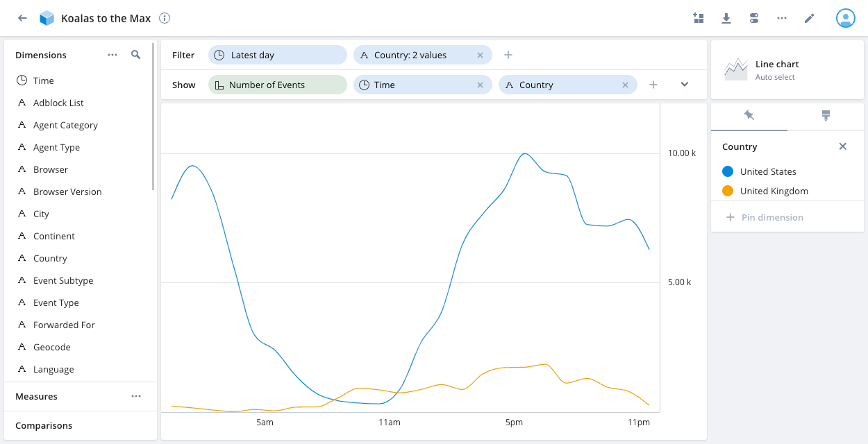The width and height of the screenshot is (868, 444).
Task: Open the Koalas to the Max info icon
Action: click(x=165, y=19)
